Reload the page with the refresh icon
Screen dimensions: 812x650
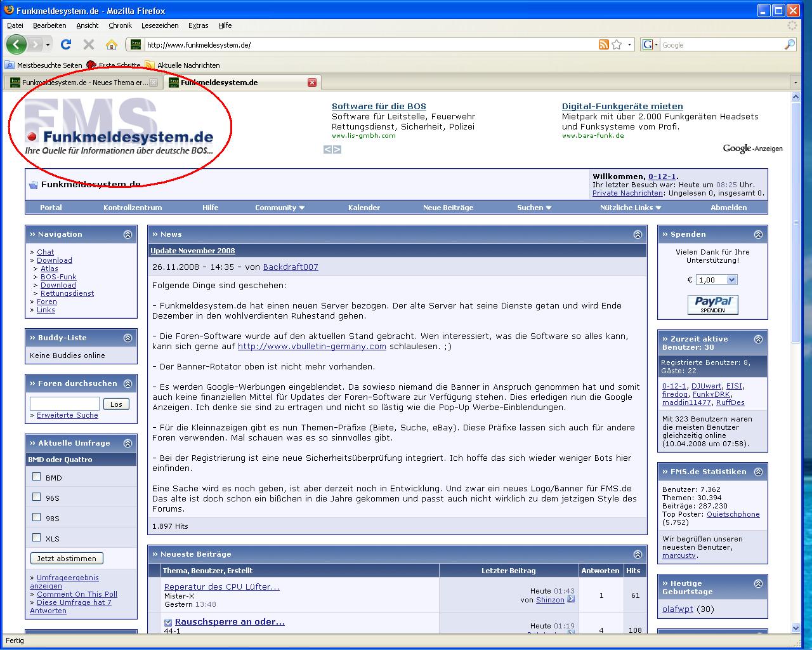coord(66,44)
